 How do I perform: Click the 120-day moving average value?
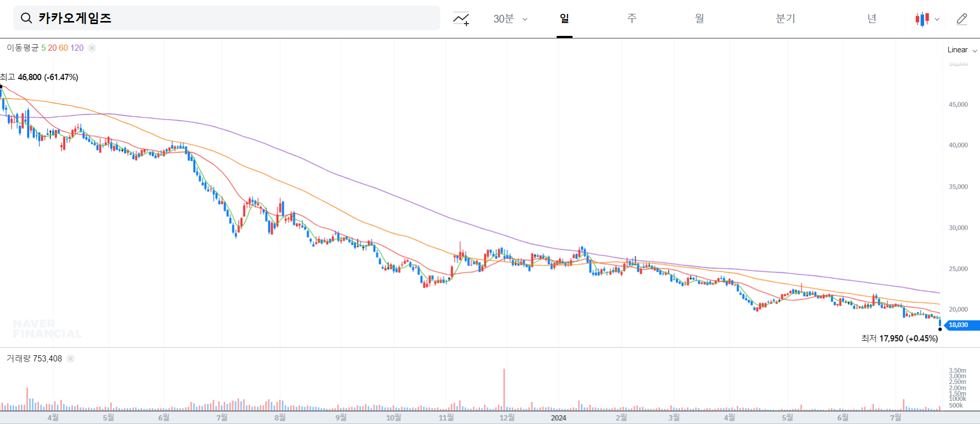pyautogui.click(x=77, y=48)
